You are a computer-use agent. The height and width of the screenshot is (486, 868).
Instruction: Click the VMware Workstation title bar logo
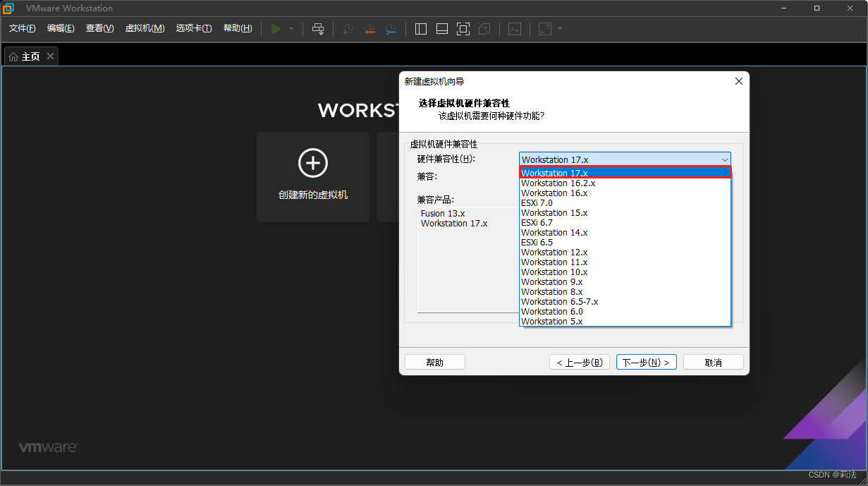click(8, 8)
